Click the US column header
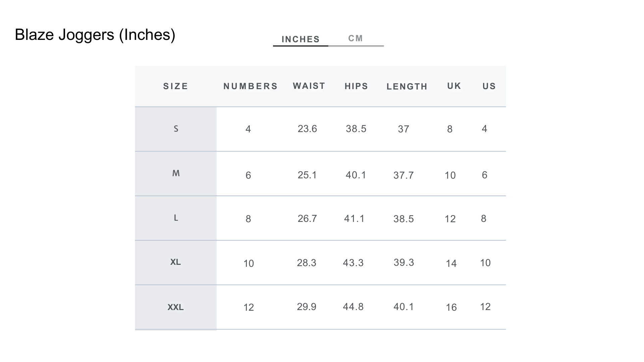The width and height of the screenshot is (644, 362). [489, 86]
